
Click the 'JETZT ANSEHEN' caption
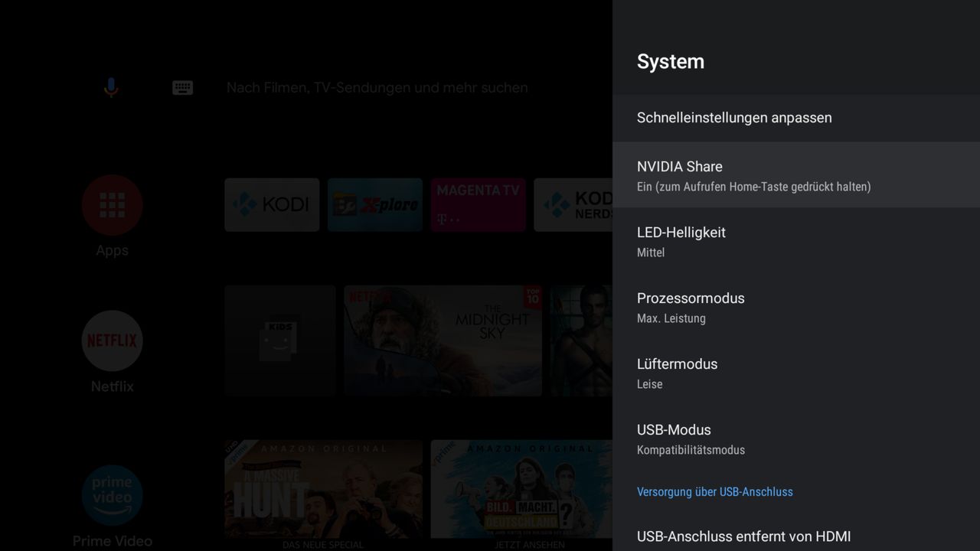[x=530, y=545]
